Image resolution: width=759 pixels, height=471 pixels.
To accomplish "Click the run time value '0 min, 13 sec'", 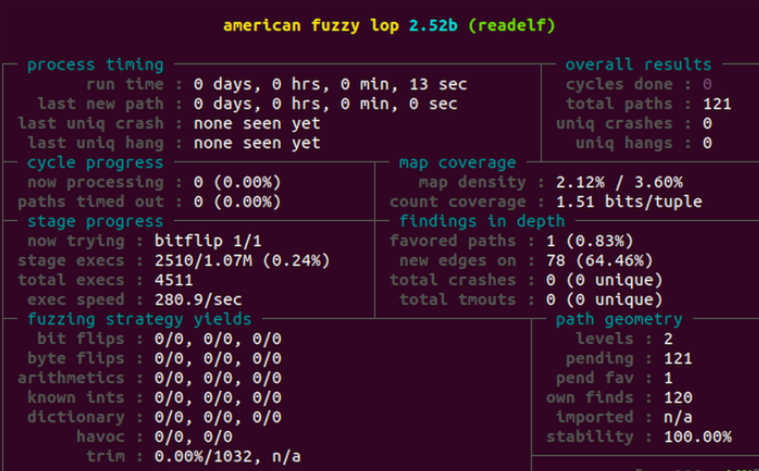I will (x=404, y=85).
